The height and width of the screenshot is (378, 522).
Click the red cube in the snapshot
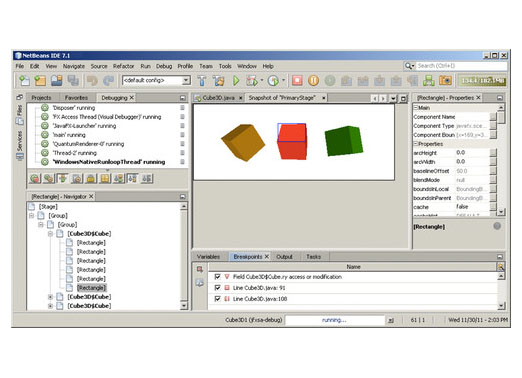coord(292,141)
